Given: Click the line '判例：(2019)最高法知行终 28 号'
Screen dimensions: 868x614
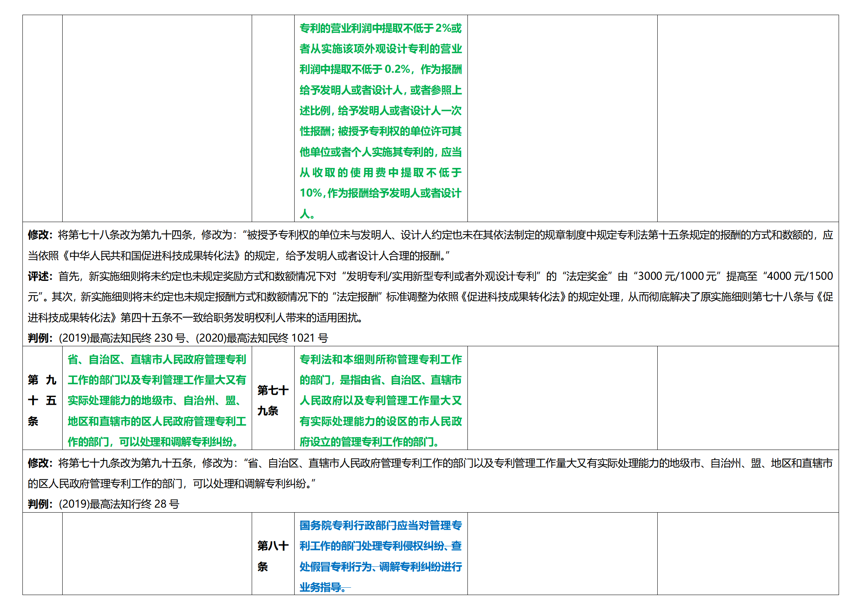Looking at the screenshot, I should point(104,504).
